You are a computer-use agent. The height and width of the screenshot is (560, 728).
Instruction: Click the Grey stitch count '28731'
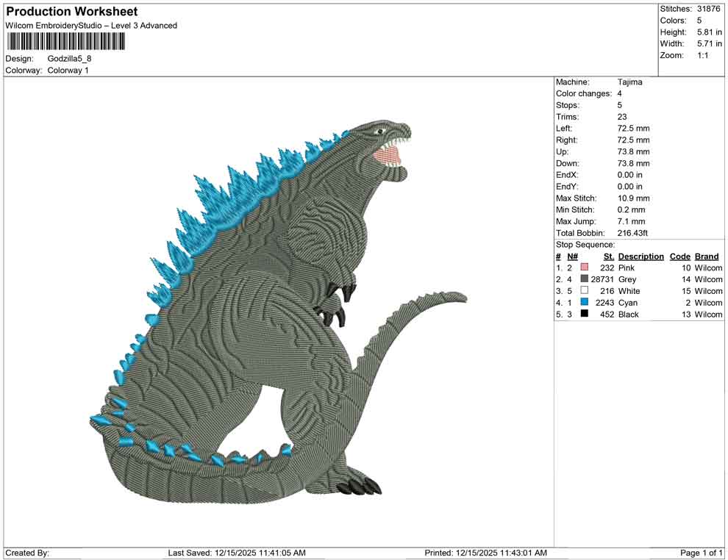click(602, 279)
